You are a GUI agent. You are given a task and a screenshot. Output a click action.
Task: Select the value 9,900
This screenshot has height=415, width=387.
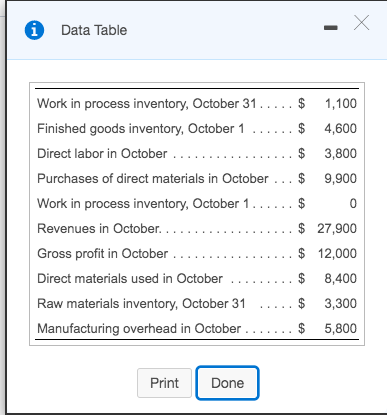[x=340, y=179]
